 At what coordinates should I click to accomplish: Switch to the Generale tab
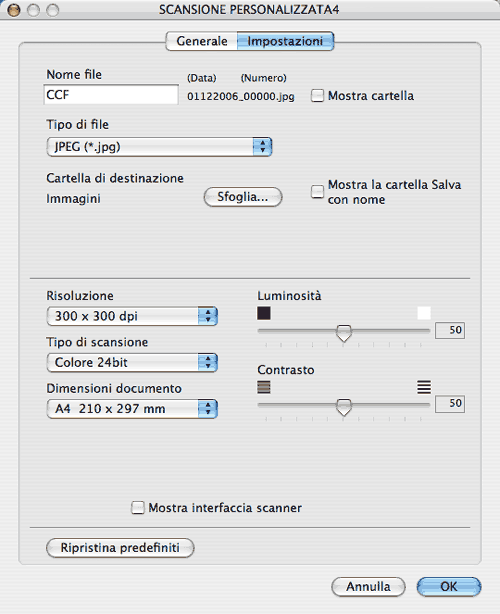click(202, 41)
